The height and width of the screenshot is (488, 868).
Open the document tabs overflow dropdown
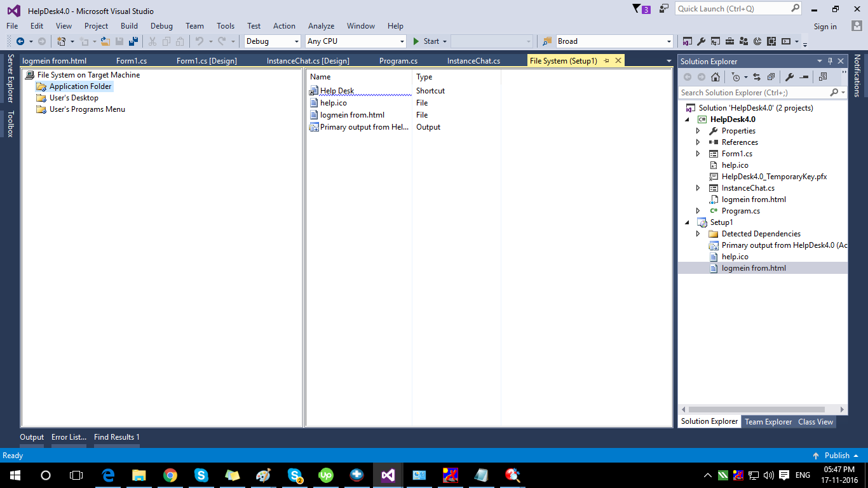point(668,61)
